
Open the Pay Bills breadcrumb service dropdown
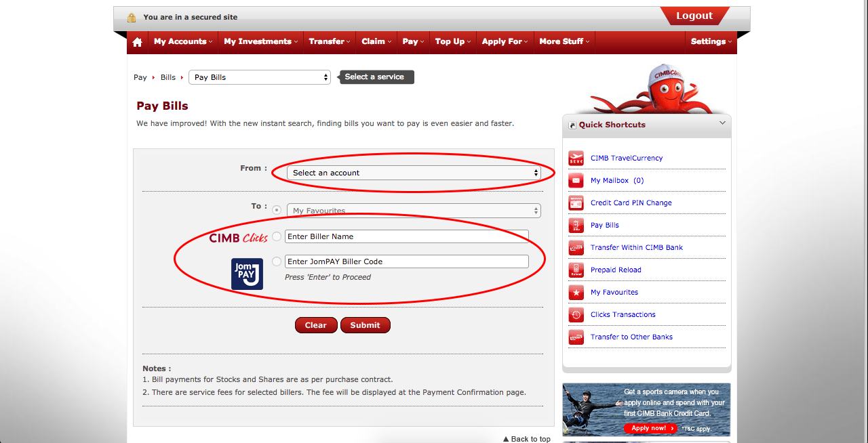260,77
